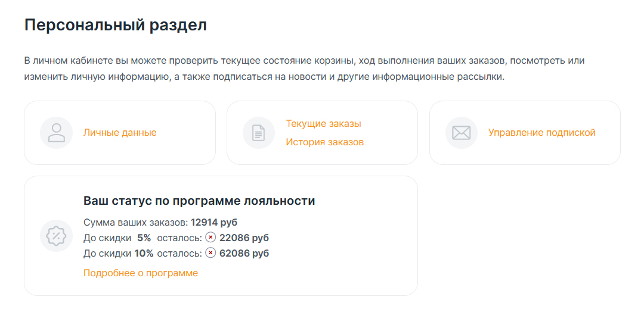Click the 62086 руб remaining amount

(244, 253)
